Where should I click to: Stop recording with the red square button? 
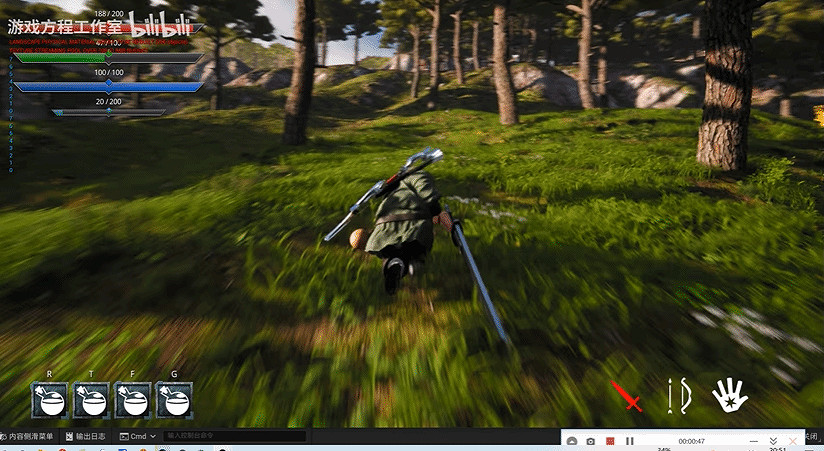click(609, 441)
